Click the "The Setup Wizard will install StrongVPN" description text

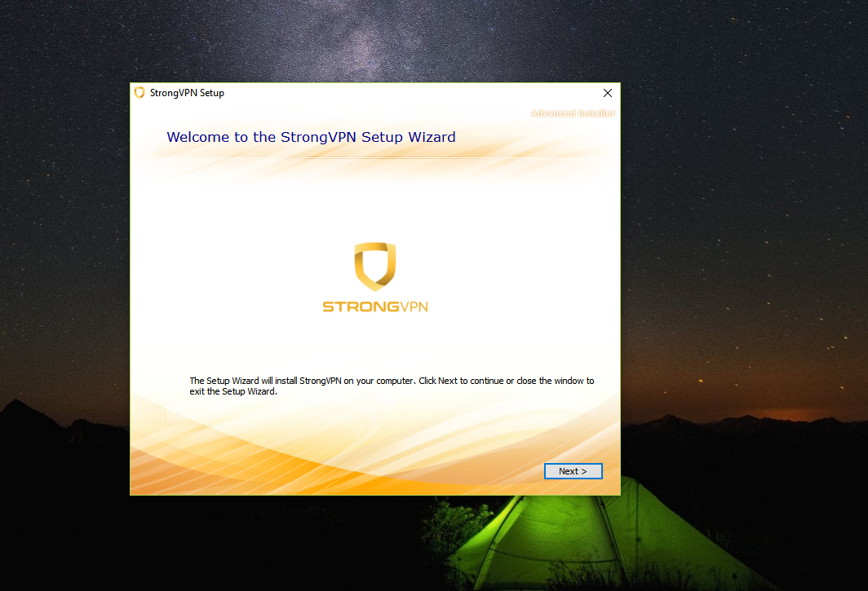pyautogui.click(x=392, y=386)
